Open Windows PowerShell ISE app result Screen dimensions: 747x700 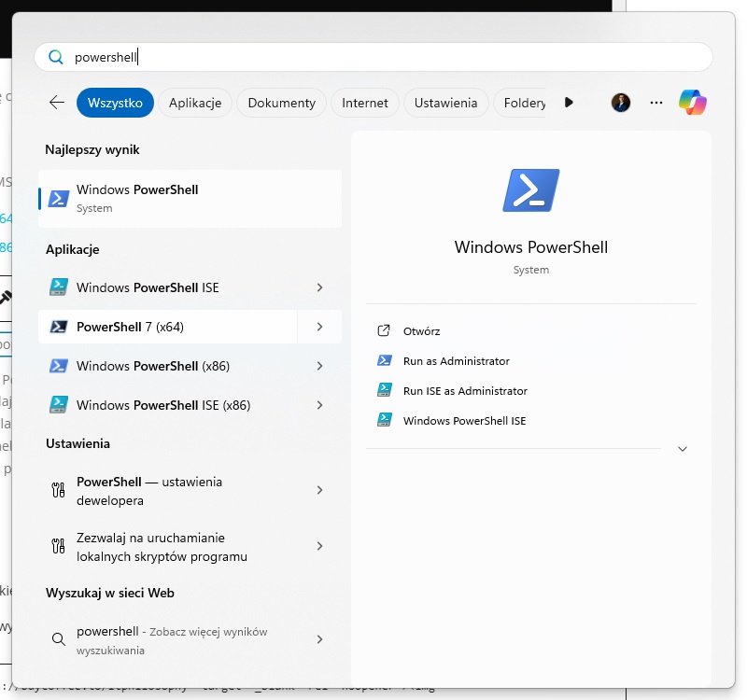point(168,287)
